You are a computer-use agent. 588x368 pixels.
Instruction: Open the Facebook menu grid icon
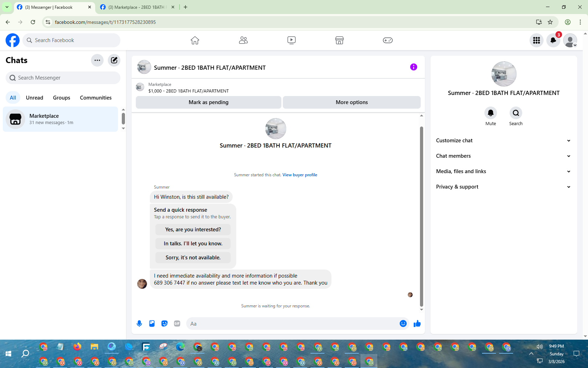[537, 40]
